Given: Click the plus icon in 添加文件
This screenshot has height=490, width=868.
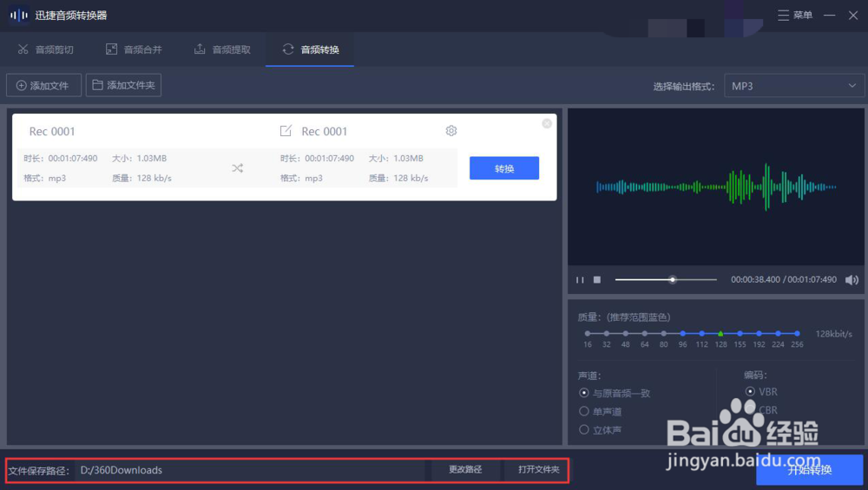Looking at the screenshot, I should (x=21, y=85).
